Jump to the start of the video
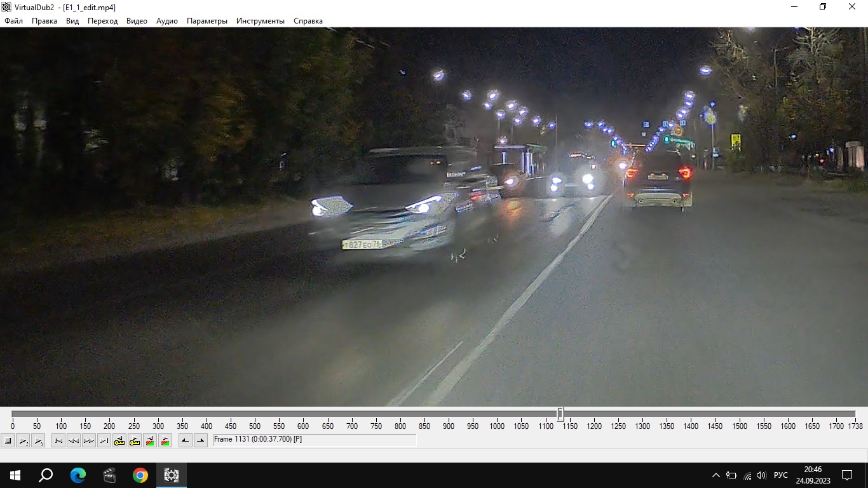868x488 pixels. tap(58, 440)
